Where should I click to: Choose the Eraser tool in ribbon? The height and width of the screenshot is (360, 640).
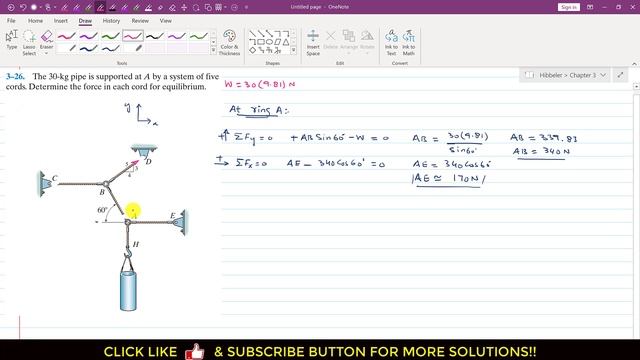[47, 40]
